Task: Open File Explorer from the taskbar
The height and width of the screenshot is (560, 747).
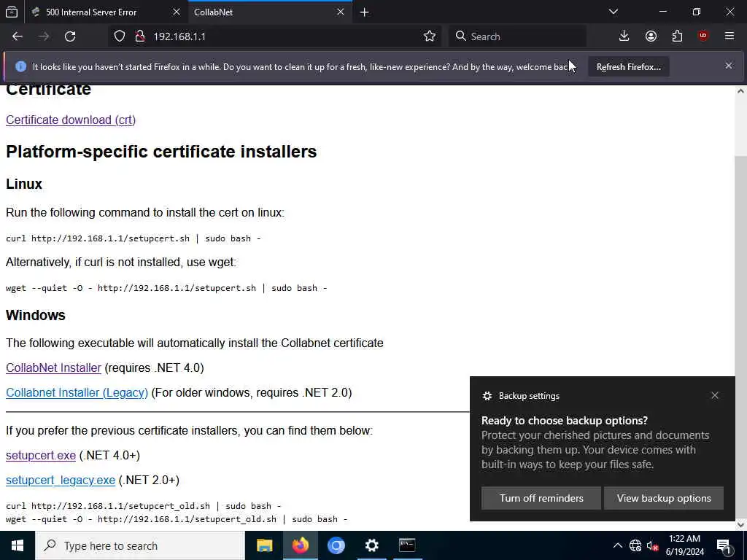Action: [264, 545]
